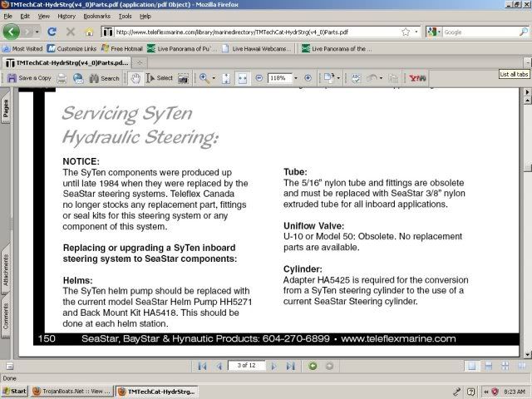Open the Live Hawaii Webcams bookmark

click(257, 48)
